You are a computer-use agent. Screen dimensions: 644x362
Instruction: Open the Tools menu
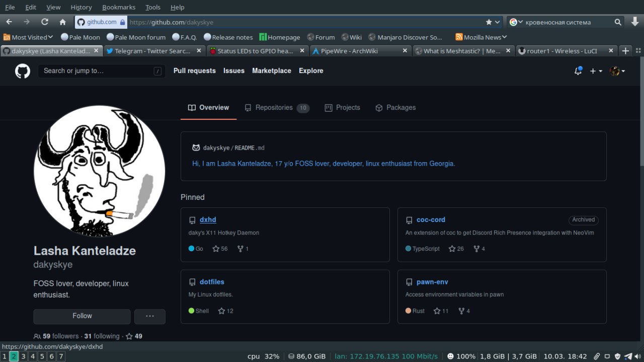(x=153, y=7)
